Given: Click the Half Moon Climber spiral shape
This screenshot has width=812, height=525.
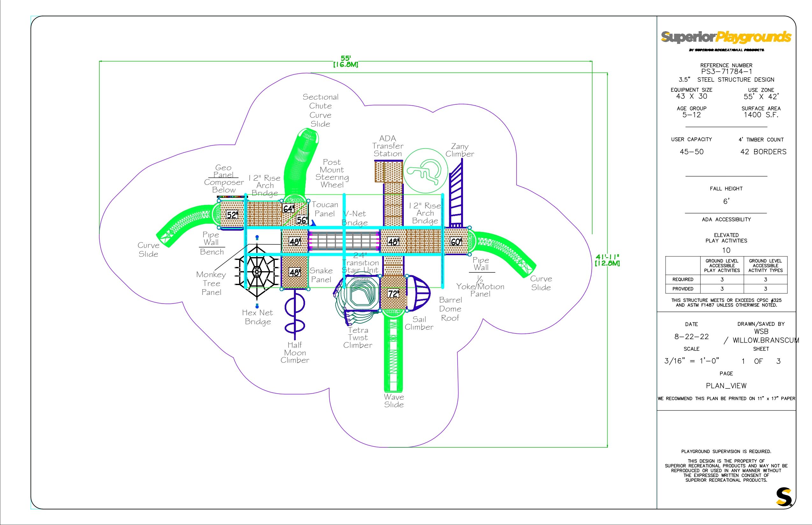Looking at the screenshot, I should click(295, 314).
